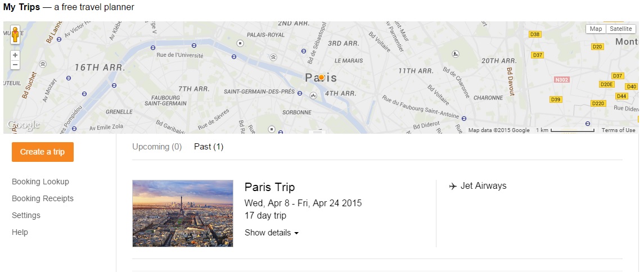The image size is (644, 272).
Task: Zoom out the map with the minus button
Action: [15, 65]
